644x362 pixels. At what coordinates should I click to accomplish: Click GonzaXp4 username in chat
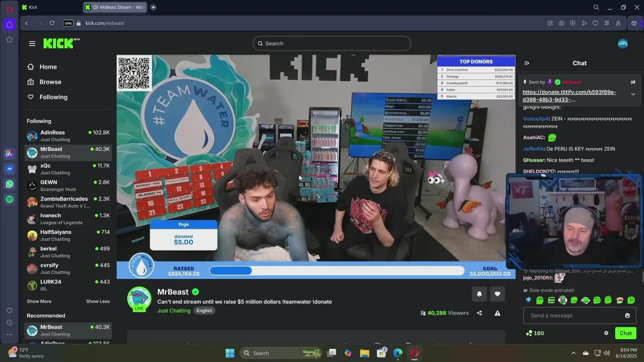[x=535, y=119]
